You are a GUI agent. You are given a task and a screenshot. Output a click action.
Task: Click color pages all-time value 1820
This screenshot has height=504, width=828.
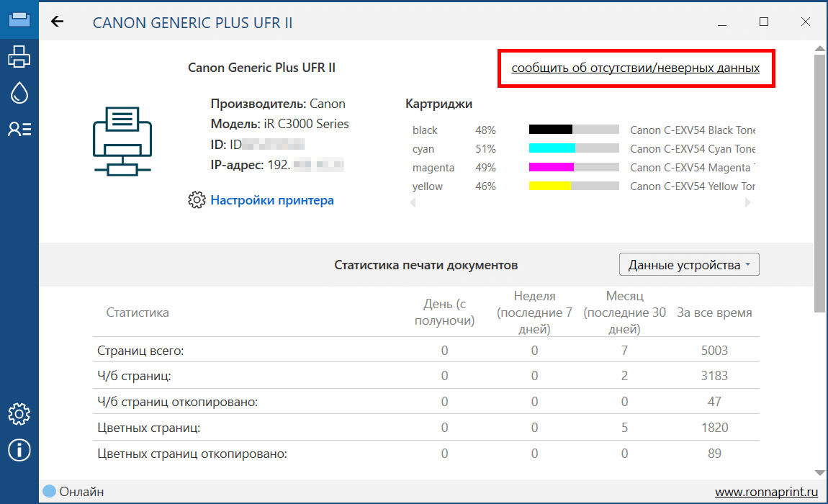tap(714, 428)
